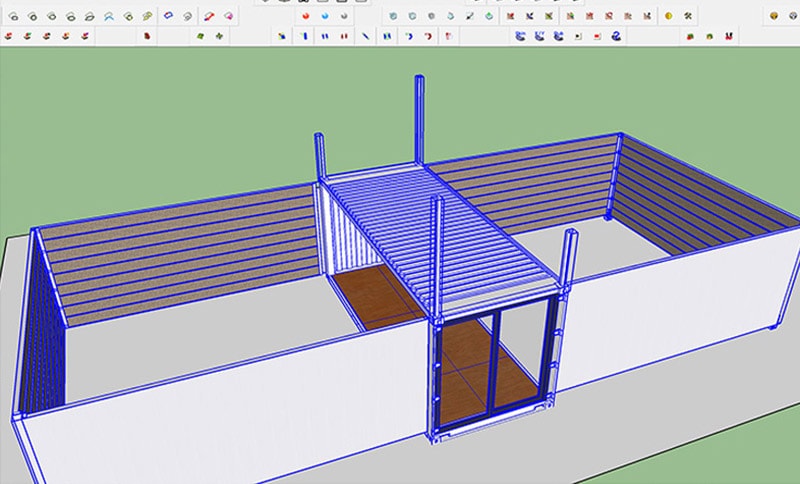The height and width of the screenshot is (484, 800).
Task: Click the blue curved arc icon
Action: (409, 36)
